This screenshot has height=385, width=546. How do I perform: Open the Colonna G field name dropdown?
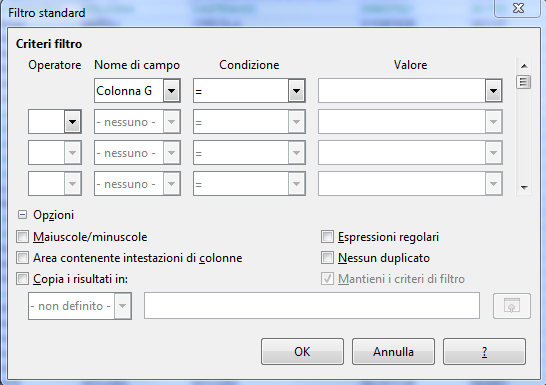pos(171,91)
